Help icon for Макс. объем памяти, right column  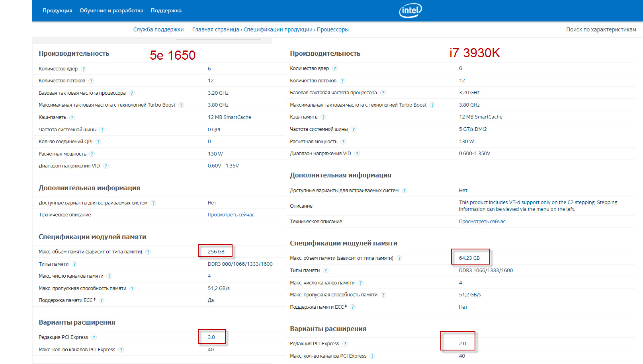pyautogui.click(x=399, y=258)
